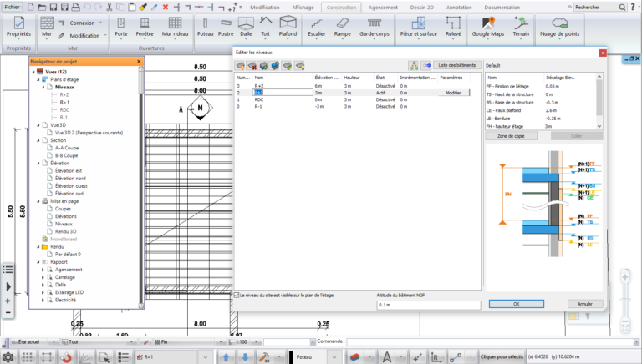
Task: Select the Mur rideau curtain wall tool
Action: (175, 27)
